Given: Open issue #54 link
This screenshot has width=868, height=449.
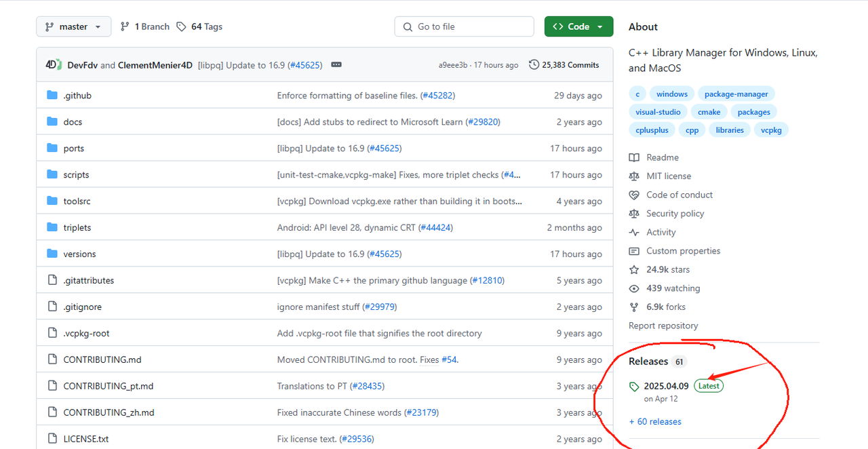Looking at the screenshot, I should [x=449, y=359].
